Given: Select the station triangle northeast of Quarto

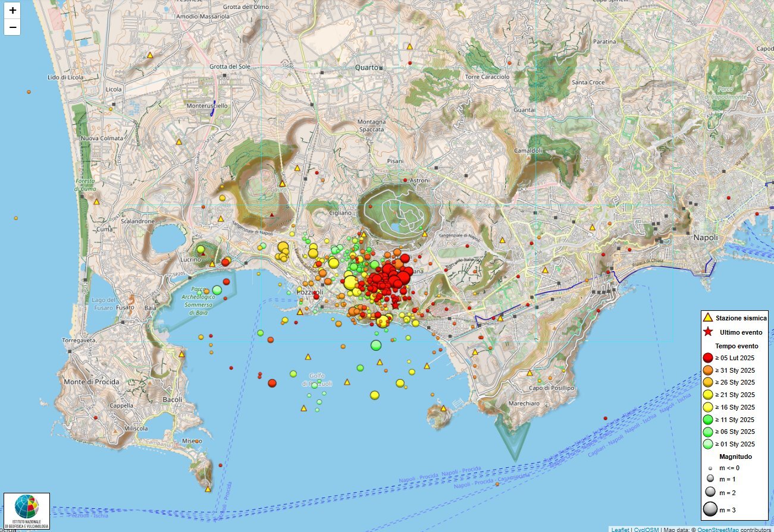Looking at the screenshot, I should tap(409, 46).
